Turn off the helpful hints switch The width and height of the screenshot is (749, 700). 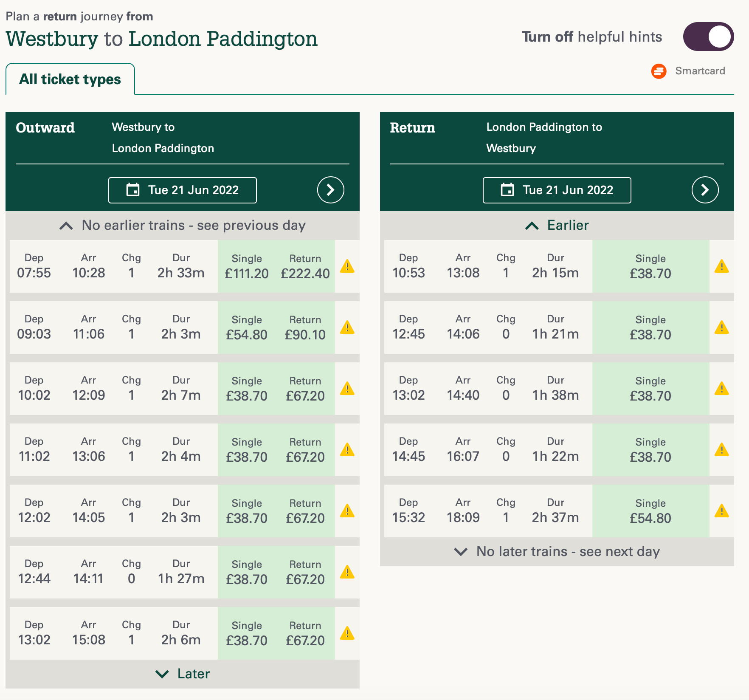[x=708, y=37]
